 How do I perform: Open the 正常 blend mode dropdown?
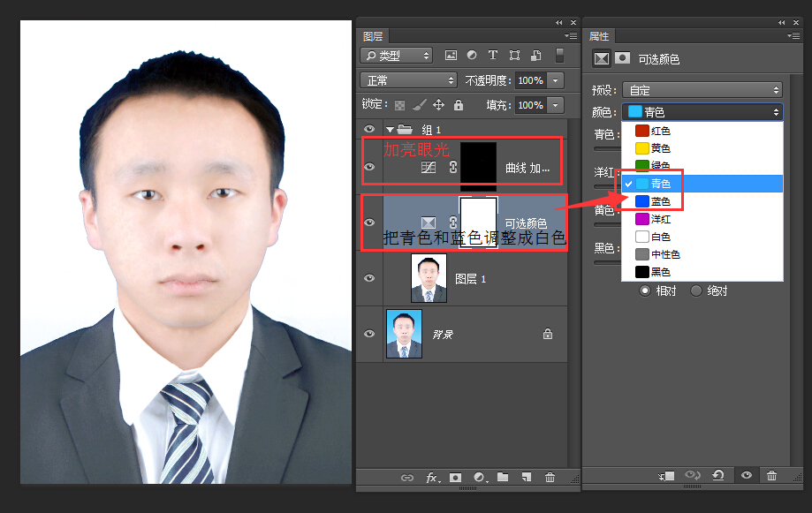coord(408,80)
